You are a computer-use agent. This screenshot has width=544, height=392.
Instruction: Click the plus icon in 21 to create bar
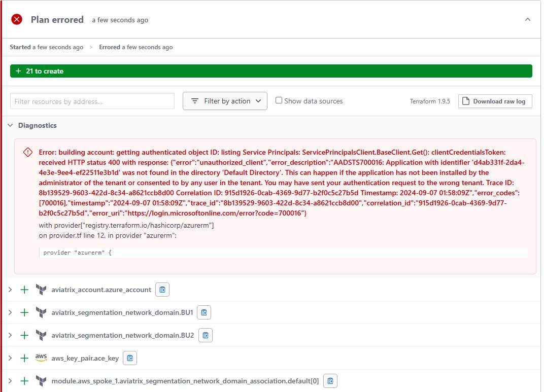[18, 71]
